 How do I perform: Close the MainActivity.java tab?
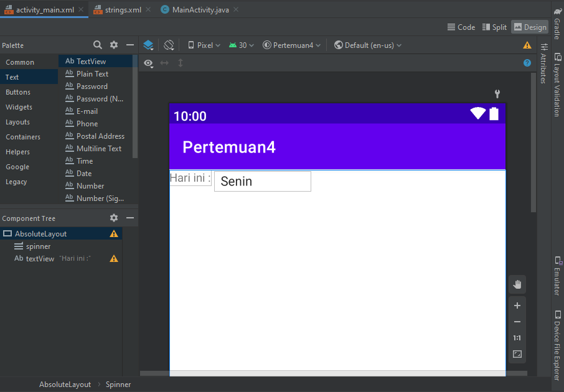tap(236, 10)
